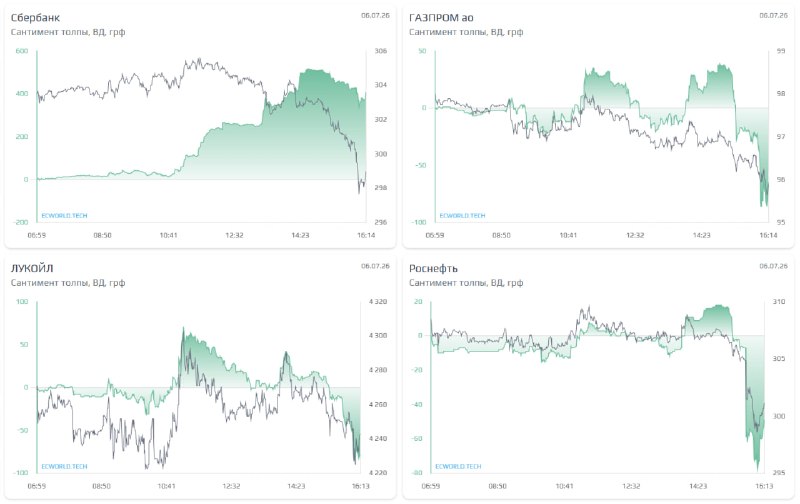This screenshot has width=800, height=504.
Task: Click the 08:50 time marker on Роснефть chart
Action: [x=497, y=486]
